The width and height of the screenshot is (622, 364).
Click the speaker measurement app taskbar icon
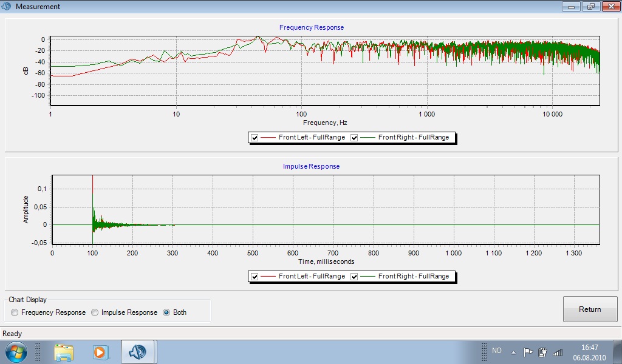(x=138, y=352)
